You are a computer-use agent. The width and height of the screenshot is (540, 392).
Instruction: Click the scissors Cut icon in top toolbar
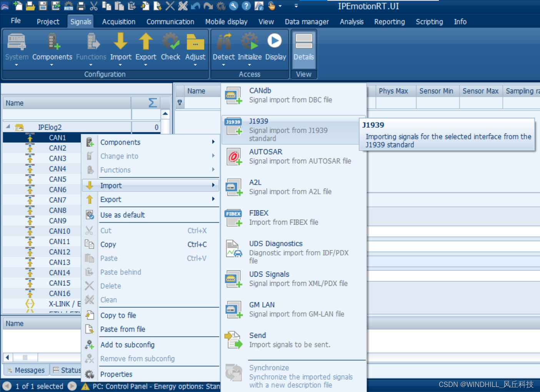[x=94, y=6]
